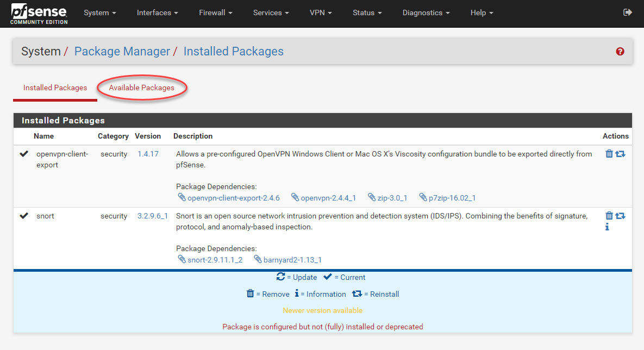Click the openvpn-client-export package name
Viewport: 644px width, 350px height.
[x=62, y=159]
